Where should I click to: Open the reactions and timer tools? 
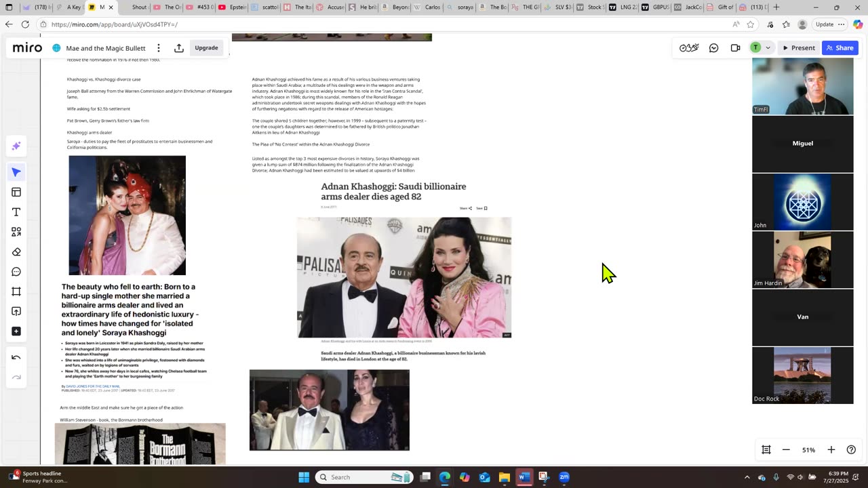[x=689, y=47]
